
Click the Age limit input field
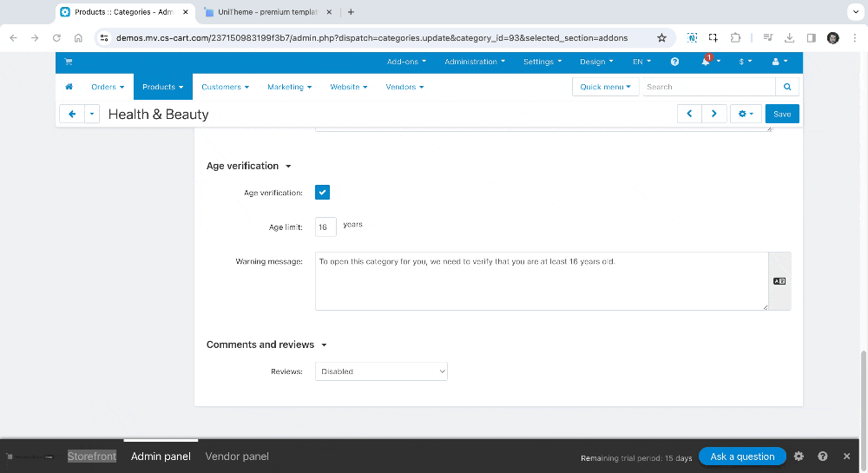click(325, 227)
